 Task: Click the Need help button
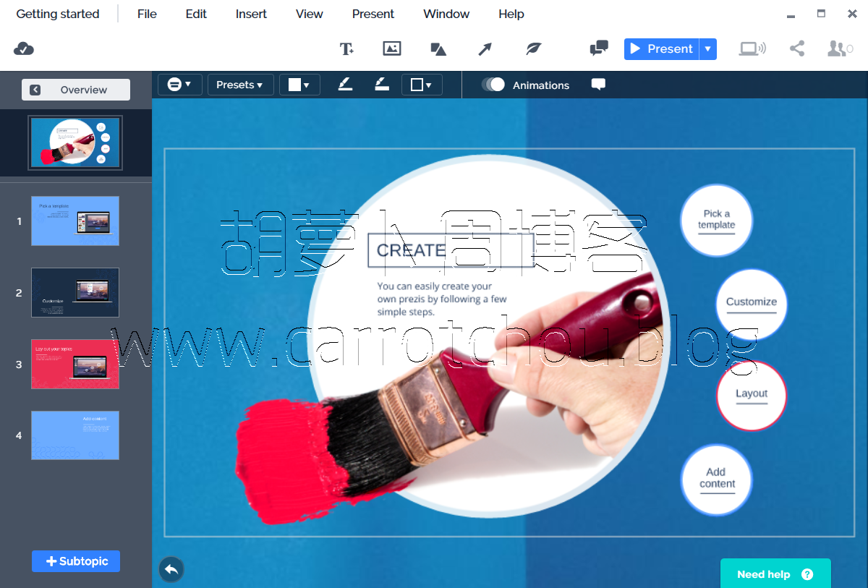tap(775, 574)
